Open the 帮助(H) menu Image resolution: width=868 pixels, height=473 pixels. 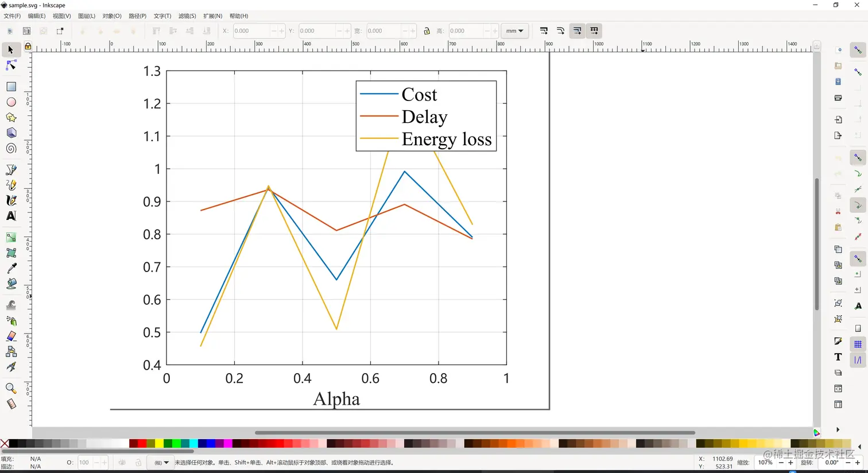(x=239, y=16)
